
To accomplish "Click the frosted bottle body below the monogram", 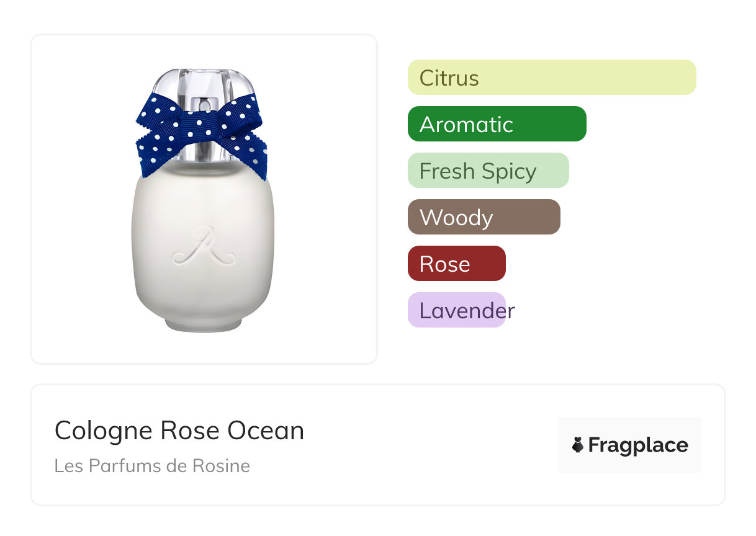I will (203, 288).
